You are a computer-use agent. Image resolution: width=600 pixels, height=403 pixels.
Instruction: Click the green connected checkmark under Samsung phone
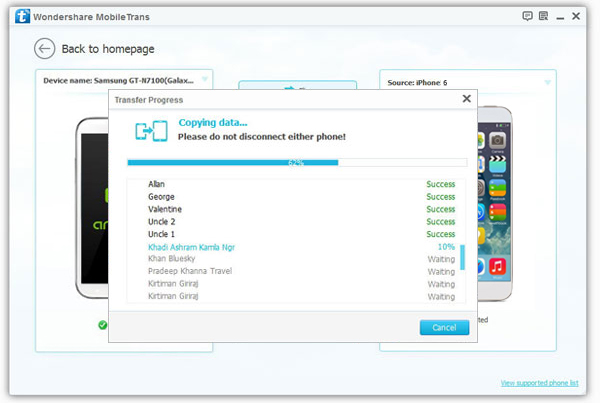coord(103,325)
